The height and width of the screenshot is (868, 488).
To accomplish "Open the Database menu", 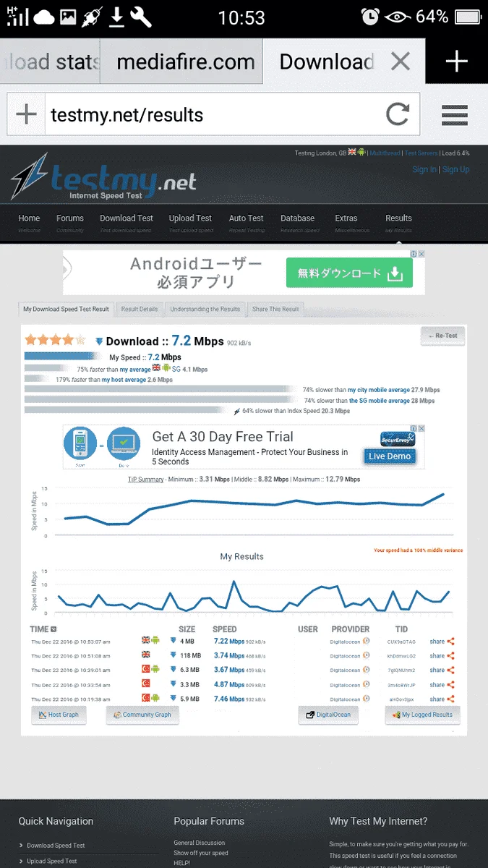I will click(x=297, y=218).
